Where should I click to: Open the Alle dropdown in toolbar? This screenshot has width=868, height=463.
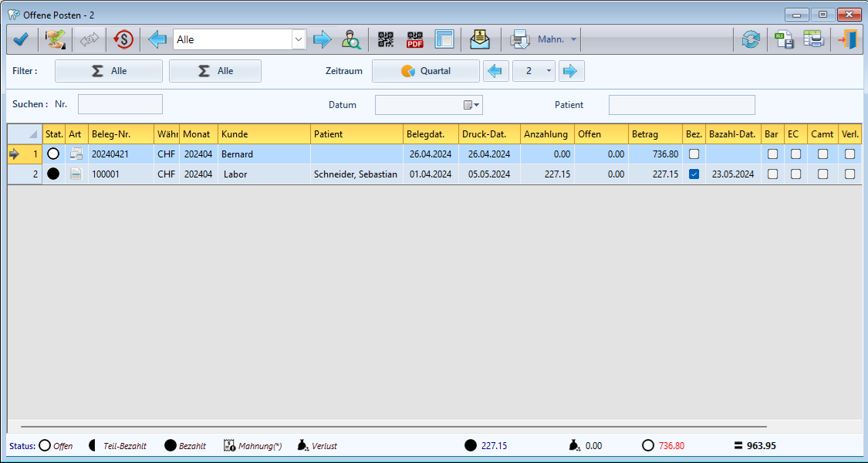pyautogui.click(x=298, y=39)
